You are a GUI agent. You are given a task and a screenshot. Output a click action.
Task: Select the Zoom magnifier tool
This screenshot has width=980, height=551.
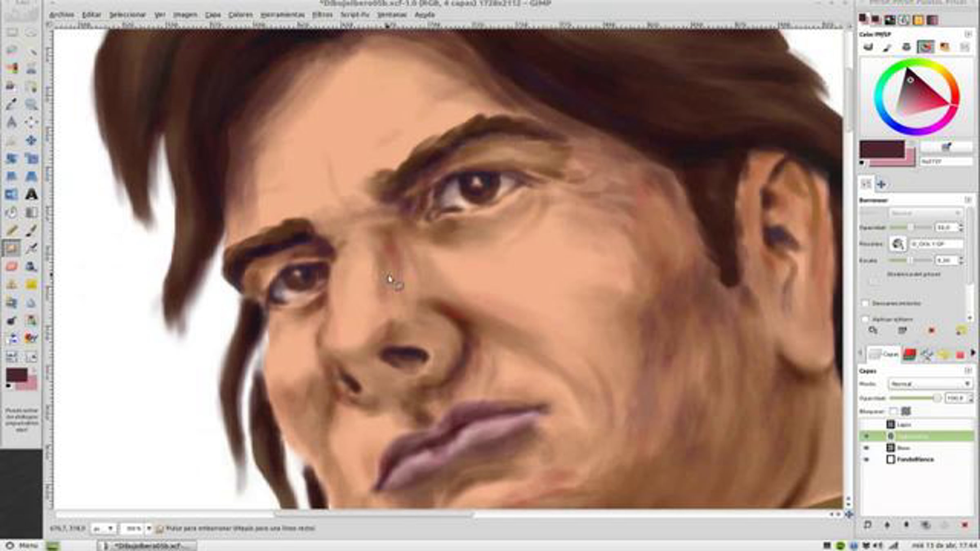coord(31,104)
